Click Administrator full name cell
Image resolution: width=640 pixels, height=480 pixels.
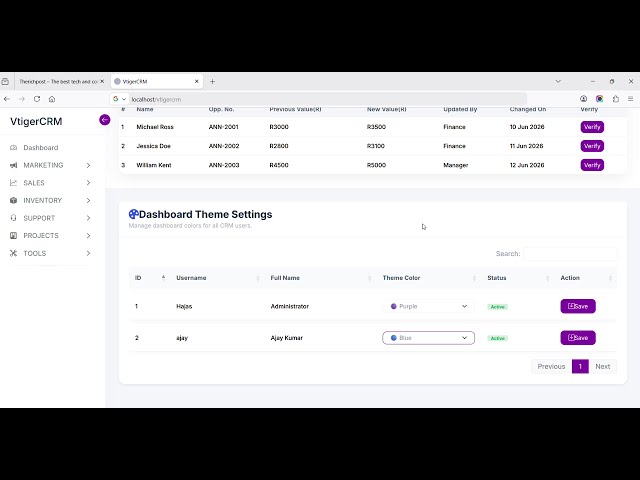tap(290, 306)
